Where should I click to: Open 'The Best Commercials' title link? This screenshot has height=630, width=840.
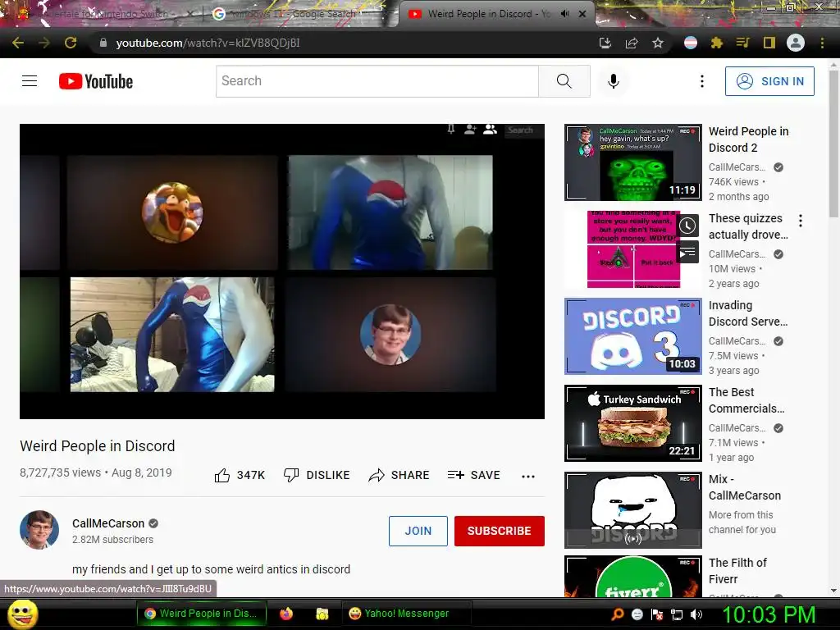pos(746,400)
